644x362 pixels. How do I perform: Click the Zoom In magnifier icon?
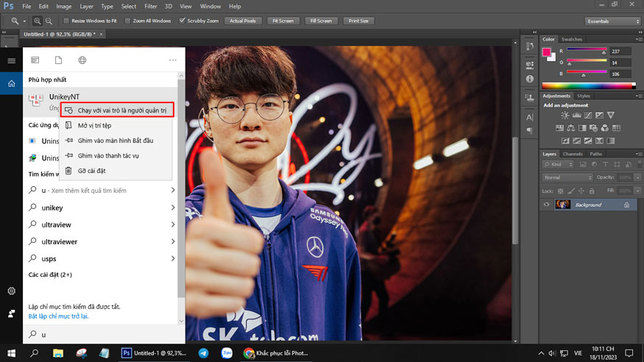pyautogui.click(x=38, y=21)
